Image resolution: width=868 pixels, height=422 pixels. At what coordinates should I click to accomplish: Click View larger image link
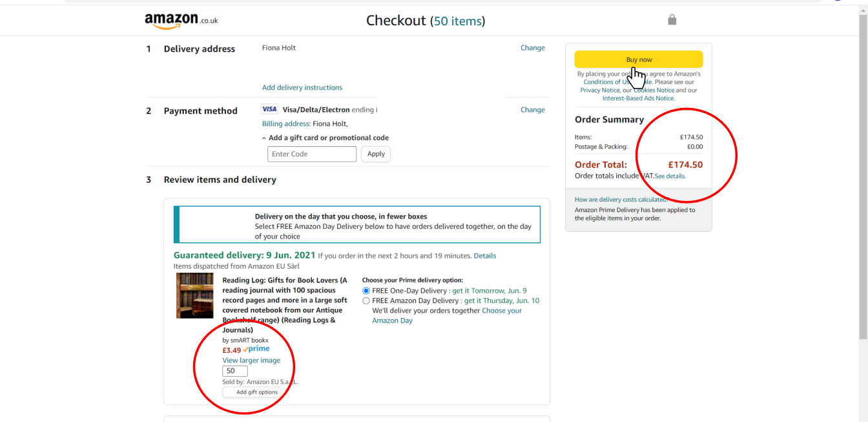[251, 360]
